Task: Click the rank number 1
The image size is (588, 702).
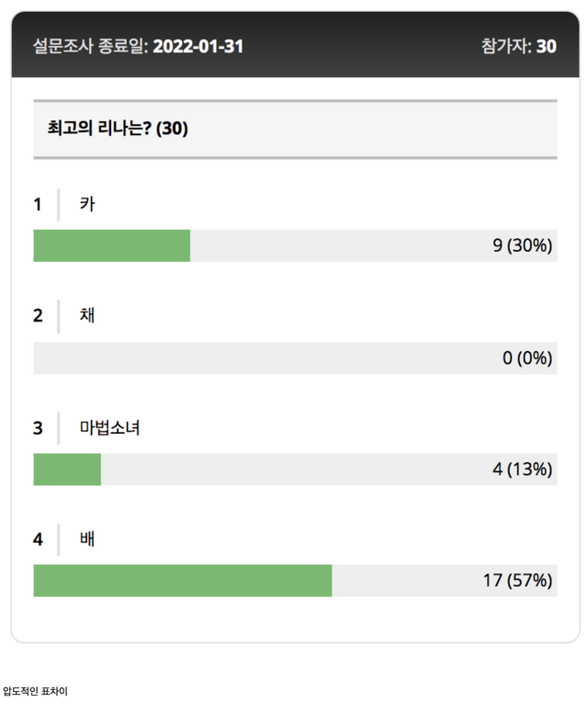Action: coord(38,204)
